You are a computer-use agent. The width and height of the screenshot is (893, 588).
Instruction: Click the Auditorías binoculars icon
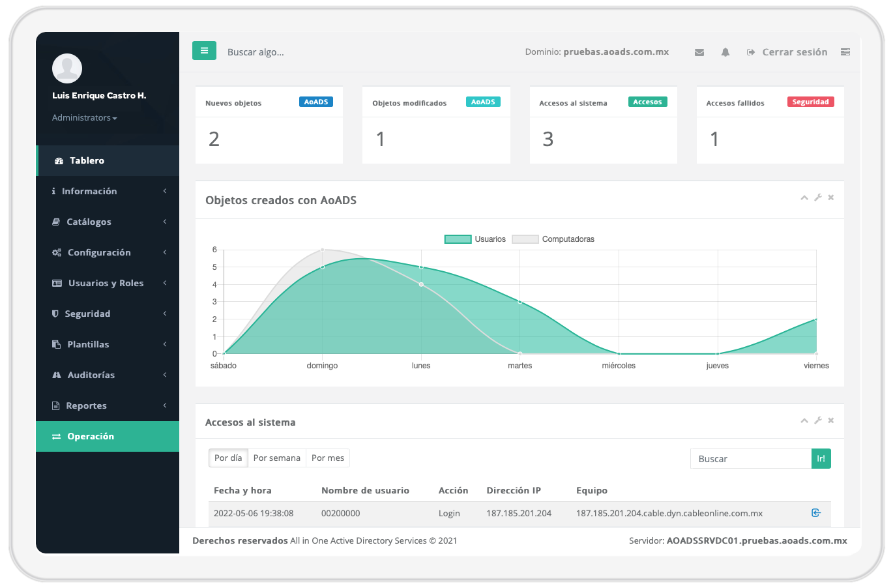tap(57, 375)
